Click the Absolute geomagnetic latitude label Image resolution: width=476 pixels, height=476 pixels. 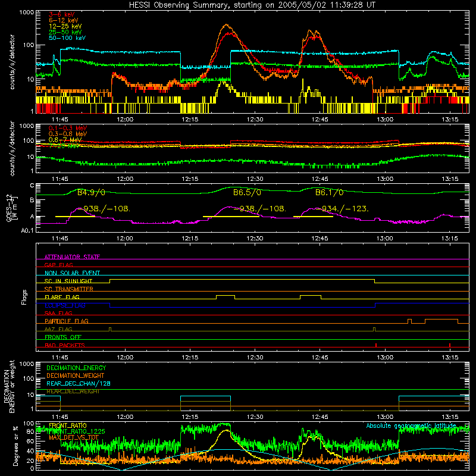point(411,425)
